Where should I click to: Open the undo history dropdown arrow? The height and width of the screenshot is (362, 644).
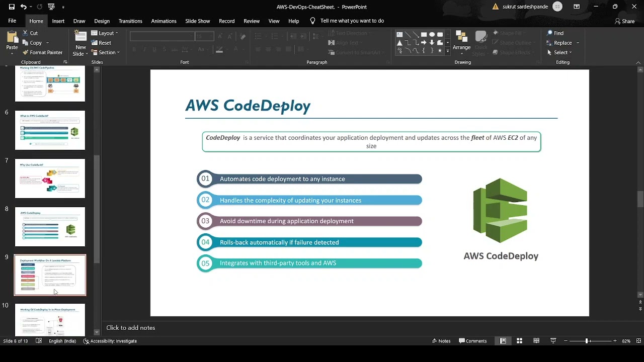pos(30,7)
